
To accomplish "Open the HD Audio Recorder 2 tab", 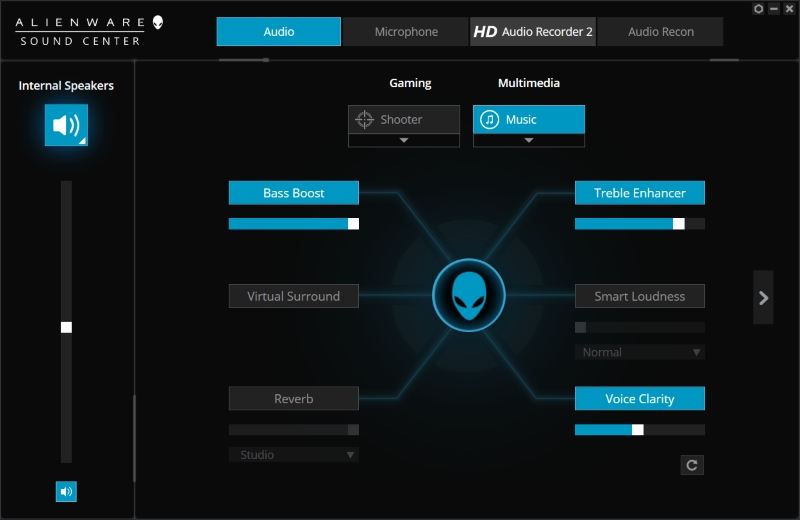I will [533, 32].
